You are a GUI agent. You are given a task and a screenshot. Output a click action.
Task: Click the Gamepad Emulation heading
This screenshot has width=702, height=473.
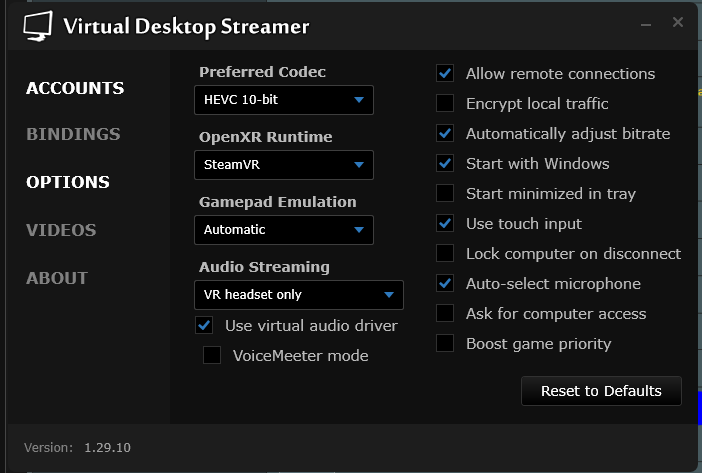[278, 202]
